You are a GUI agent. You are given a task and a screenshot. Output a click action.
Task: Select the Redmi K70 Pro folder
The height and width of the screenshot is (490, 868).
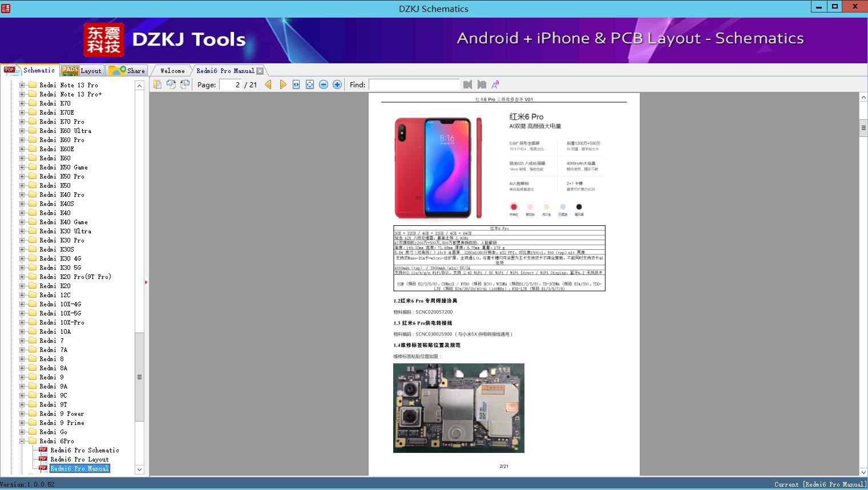pos(62,122)
